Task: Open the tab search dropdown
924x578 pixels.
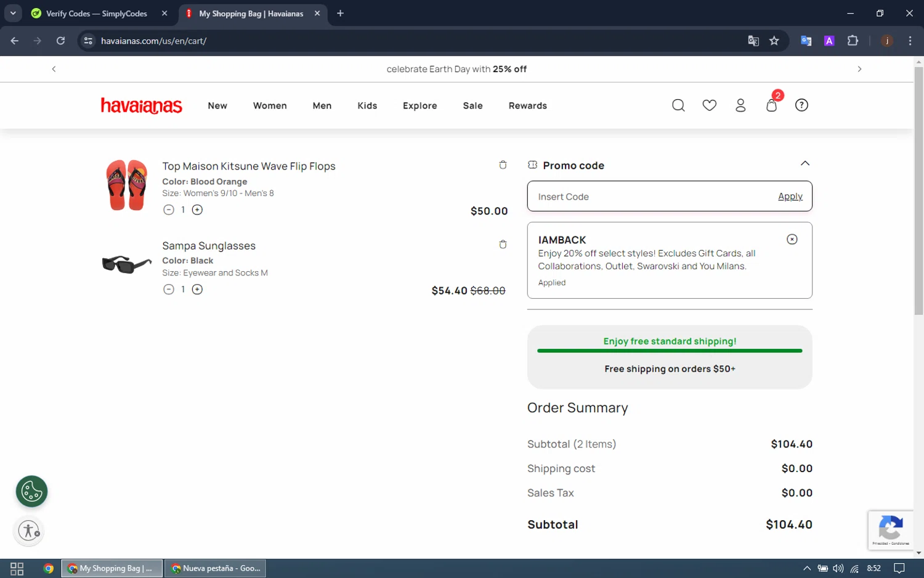Action: coord(12,13)
